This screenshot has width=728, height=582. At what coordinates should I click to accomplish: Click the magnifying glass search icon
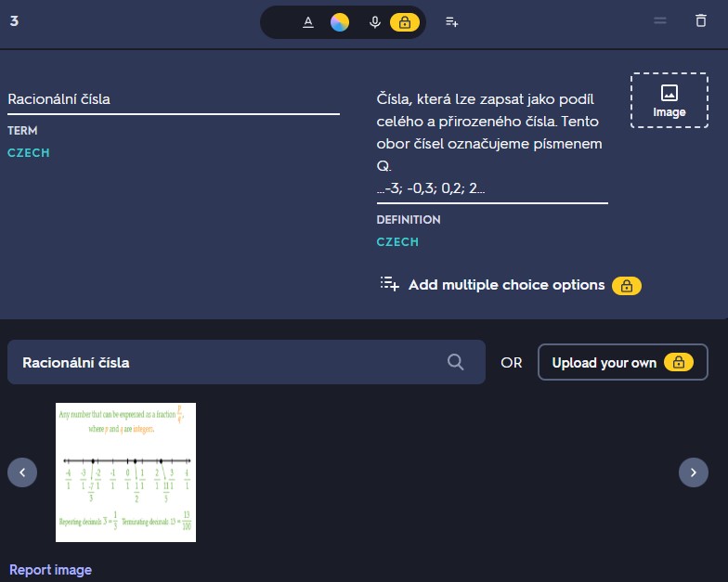pos(455,362)
